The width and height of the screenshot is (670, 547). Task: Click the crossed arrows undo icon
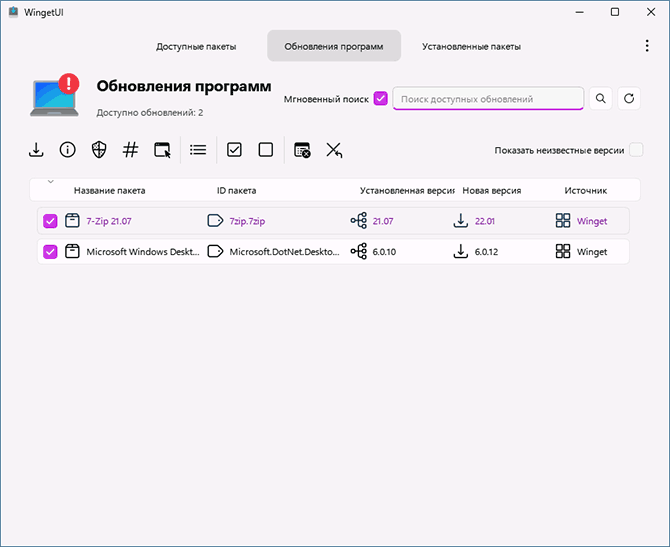point(334,150)
